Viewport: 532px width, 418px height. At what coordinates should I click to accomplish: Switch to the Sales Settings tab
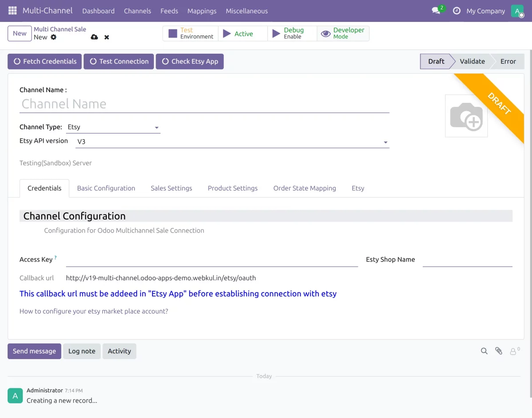172,188
